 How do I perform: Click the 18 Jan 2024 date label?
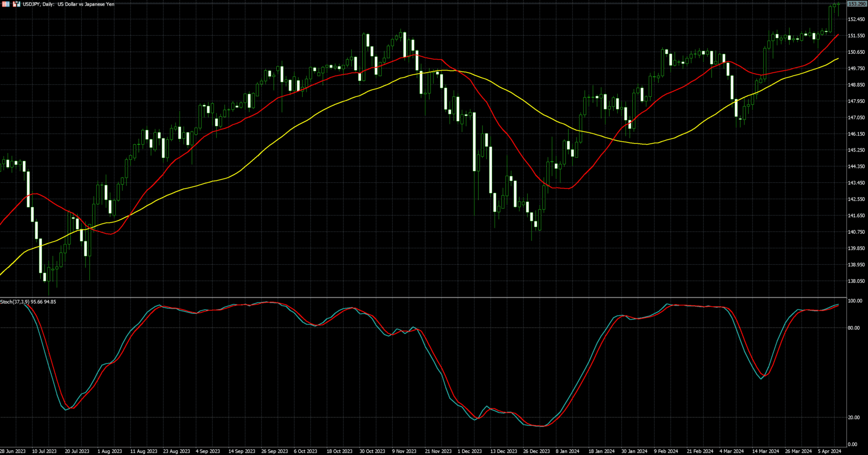coord(602,451)
